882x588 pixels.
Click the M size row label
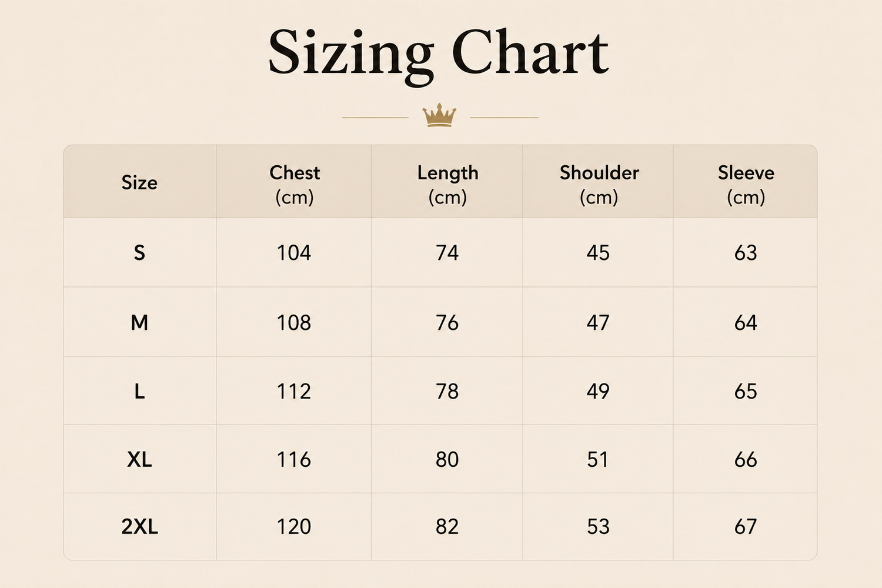pyautogui.click(x=139, y=322)
